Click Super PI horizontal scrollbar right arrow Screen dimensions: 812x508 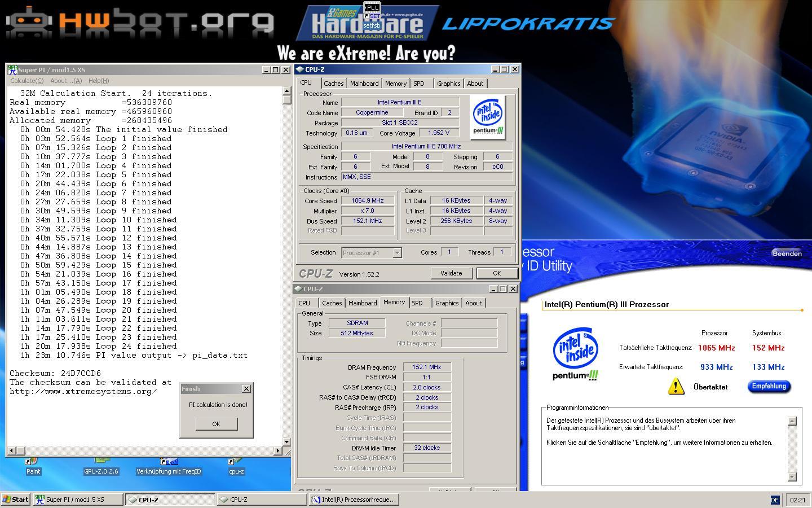(277, 450)
